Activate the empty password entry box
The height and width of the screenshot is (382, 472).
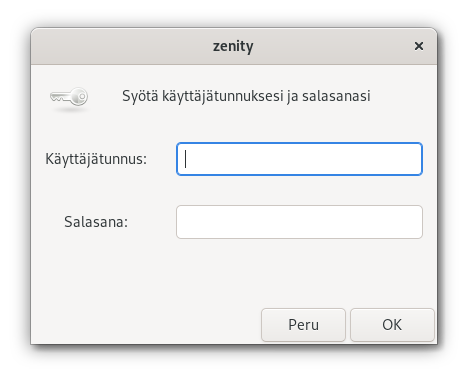(299, 222)
